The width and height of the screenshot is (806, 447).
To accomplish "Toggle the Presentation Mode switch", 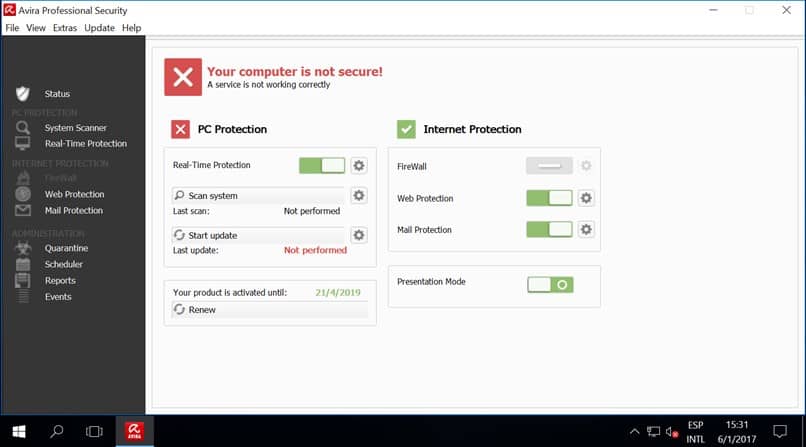I will coord(550,285).
